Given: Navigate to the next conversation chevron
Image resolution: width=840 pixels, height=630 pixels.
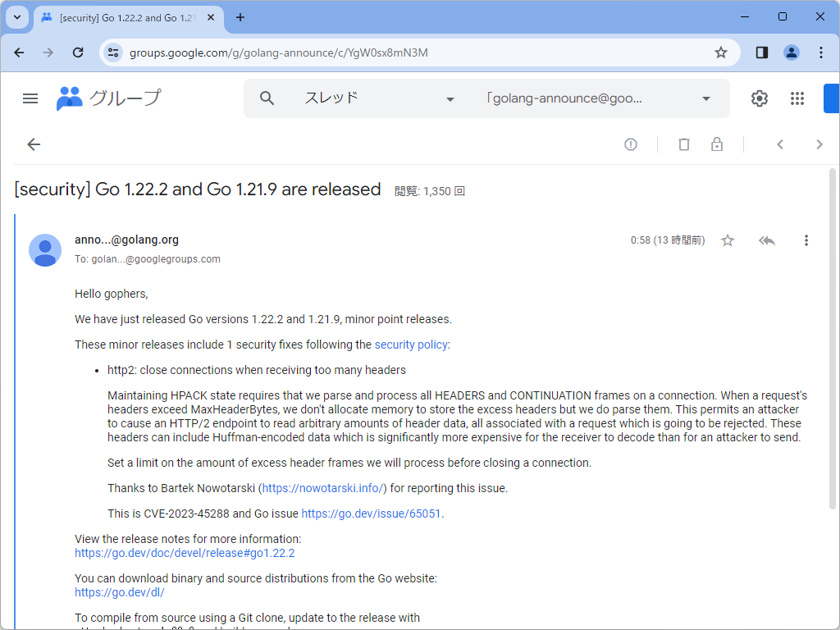Looking at the screenshot, I should click(819, 144).
